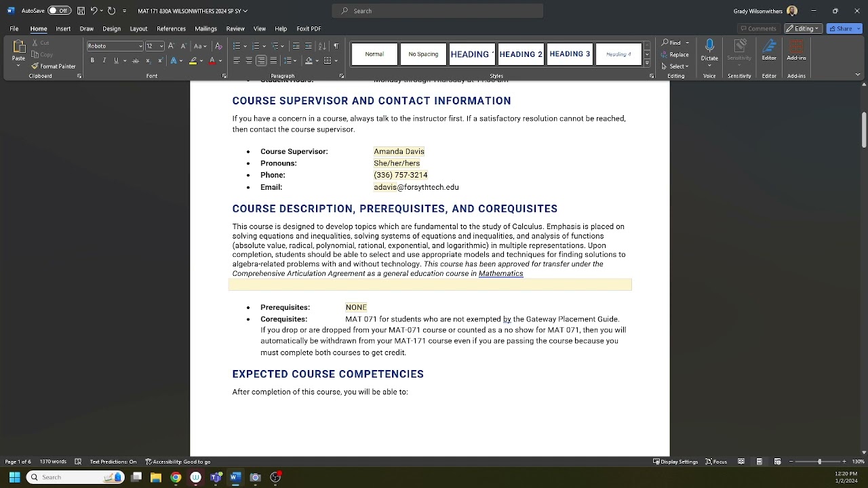The height and width of the screenshot is (488, 868).
Task: Sort the selected paragraphs
Action: 322,46
